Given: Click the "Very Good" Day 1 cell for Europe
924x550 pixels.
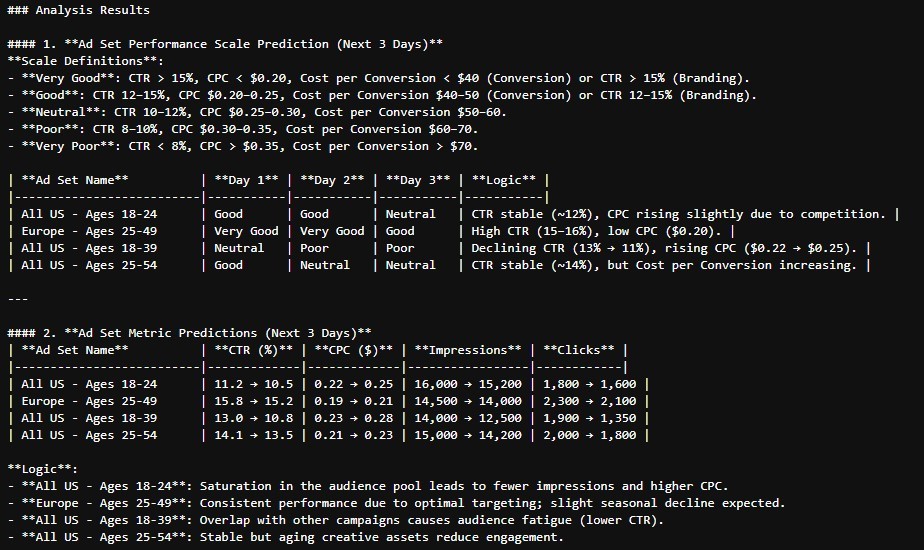Looking at the screenshot, I should tap(246, 232).
